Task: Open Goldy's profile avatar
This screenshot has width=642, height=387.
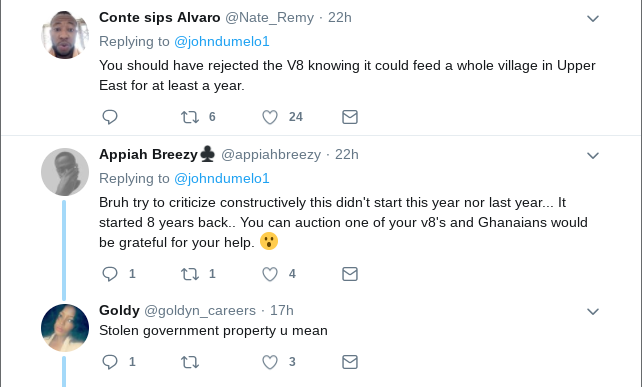Action: coord(65,328)
